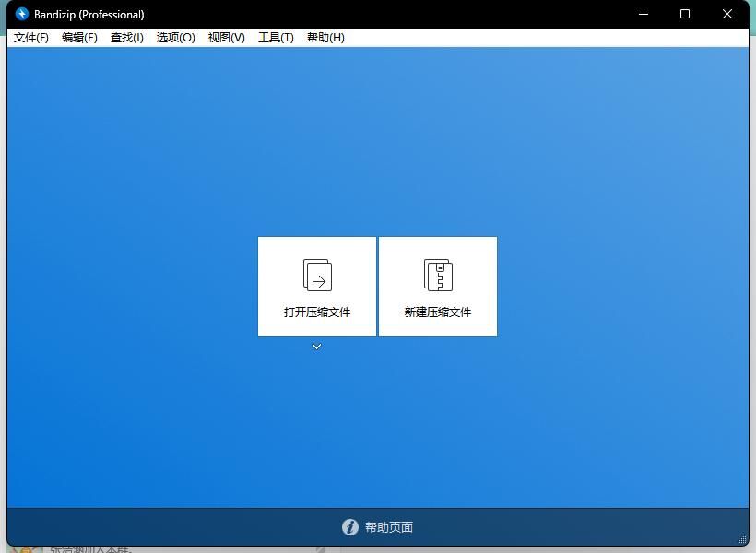Screen dimensions: 756x553
Task: Click the 新建压缩文件 zipper icon
Action: (438, 275)
